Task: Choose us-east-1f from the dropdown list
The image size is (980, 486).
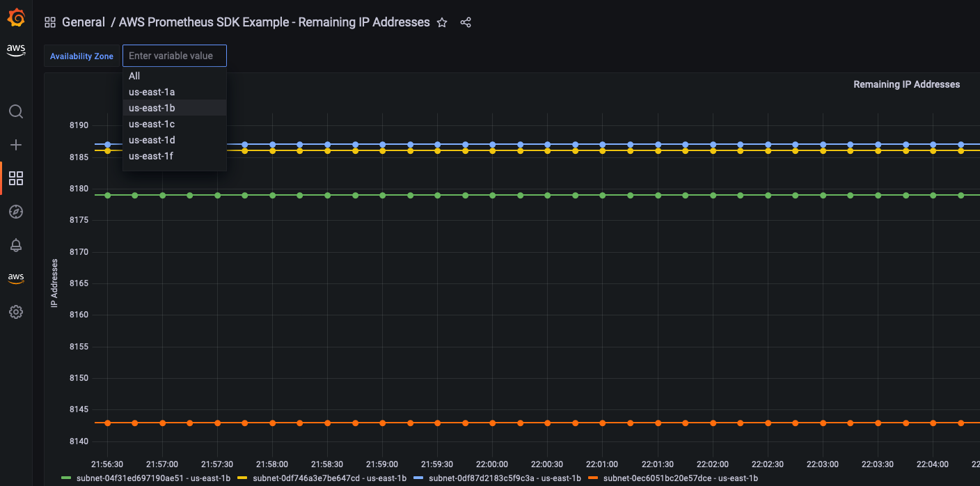Action: (x=151, y=155)
